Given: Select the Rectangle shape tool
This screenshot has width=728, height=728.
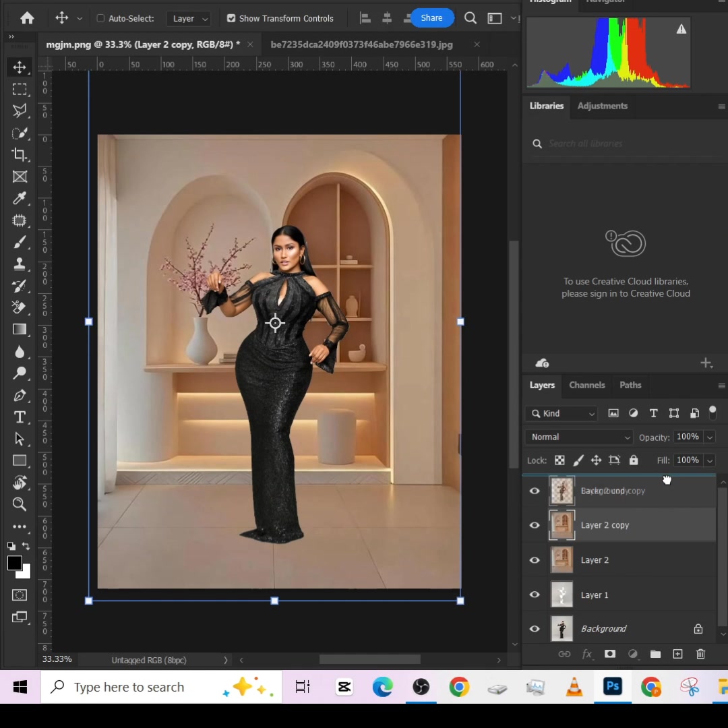Looking at the screenshot, I should (20, 460).
